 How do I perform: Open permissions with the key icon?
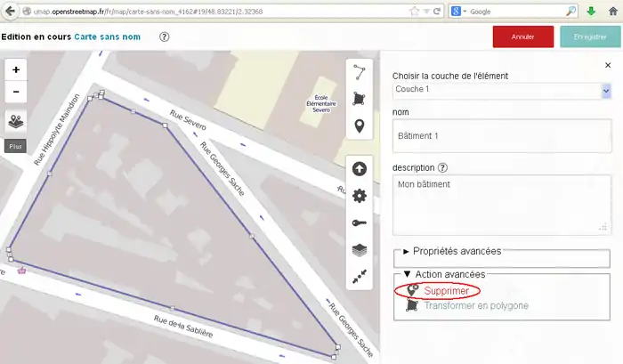coord(360,224)
